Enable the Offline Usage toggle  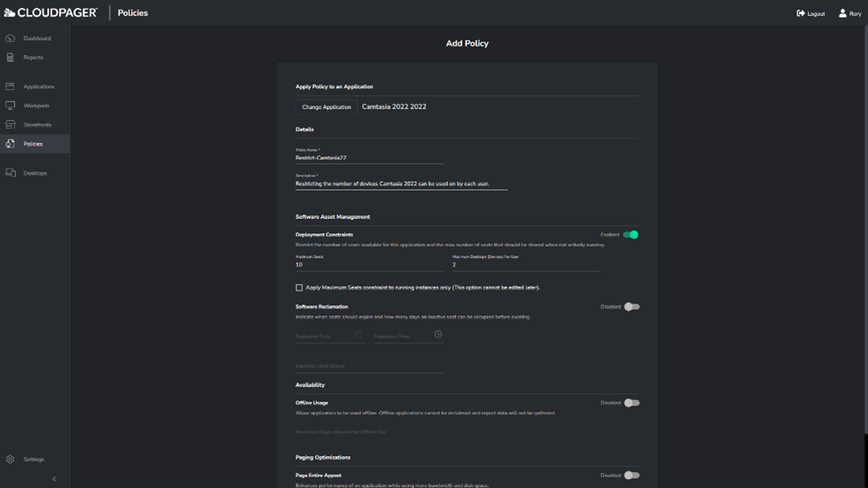pos(632,402)
